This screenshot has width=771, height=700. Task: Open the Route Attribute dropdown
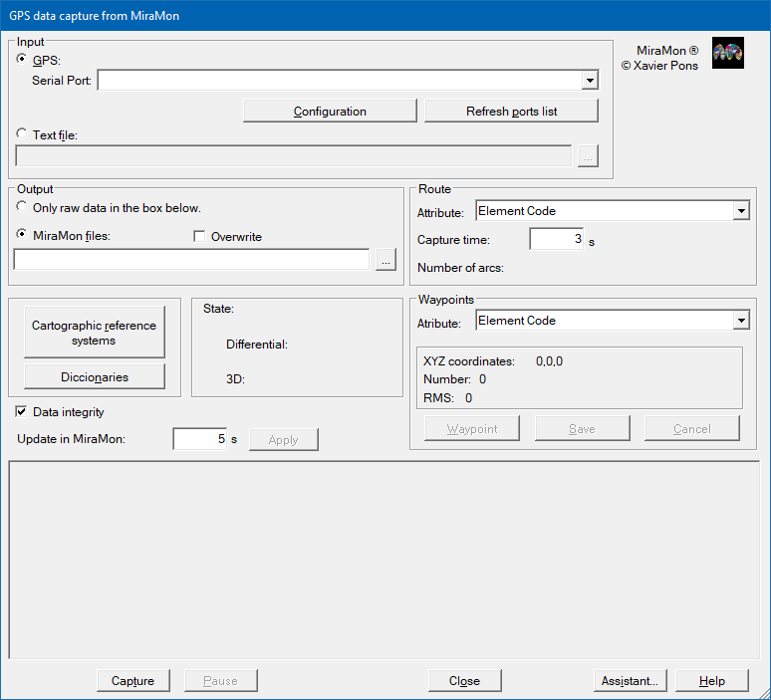(x=740, y=211)
